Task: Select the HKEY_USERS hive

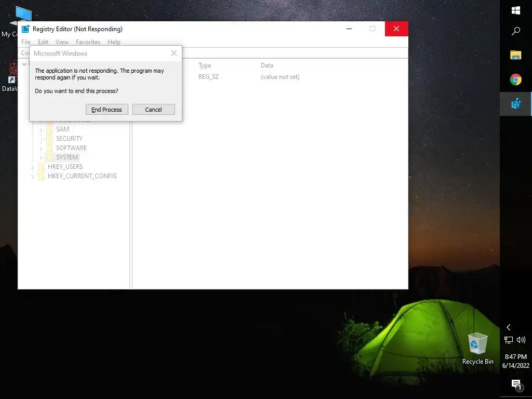Action: tap(65, 167)
